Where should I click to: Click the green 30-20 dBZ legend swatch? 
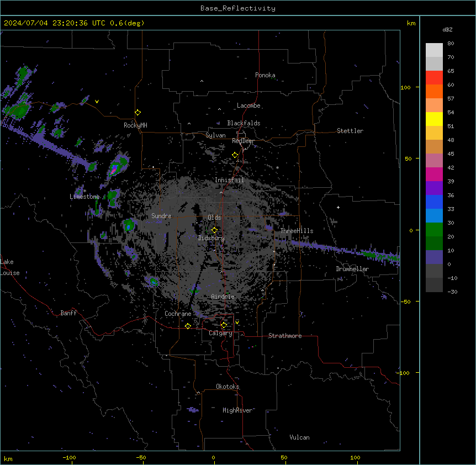434,230
